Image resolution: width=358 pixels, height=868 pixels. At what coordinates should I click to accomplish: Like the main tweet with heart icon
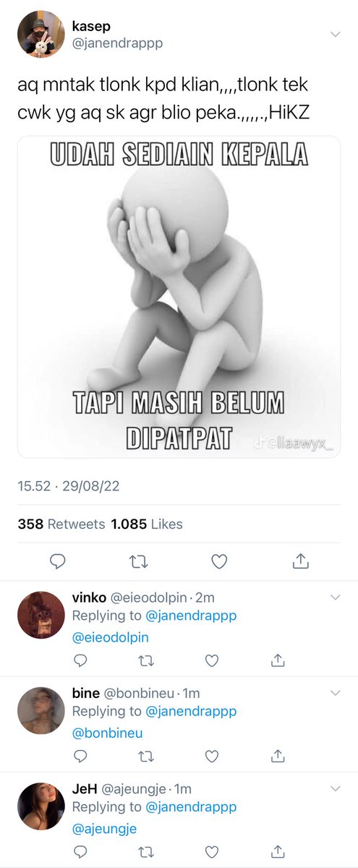tap(220, 561)
